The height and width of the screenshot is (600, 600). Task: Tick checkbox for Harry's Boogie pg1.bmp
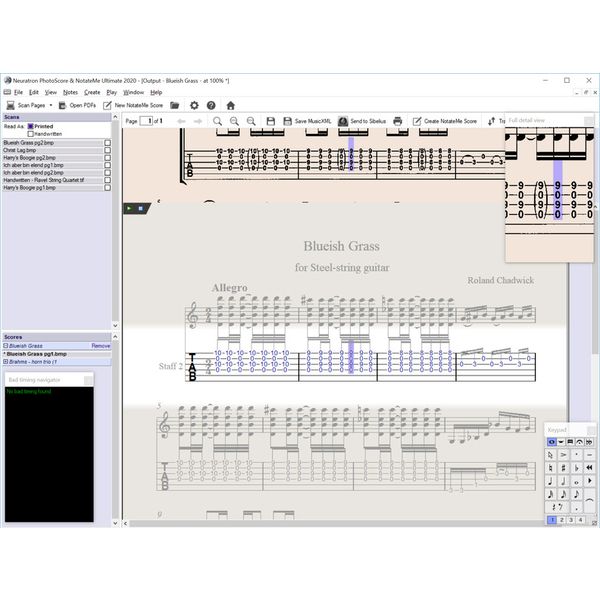point(108,188)
